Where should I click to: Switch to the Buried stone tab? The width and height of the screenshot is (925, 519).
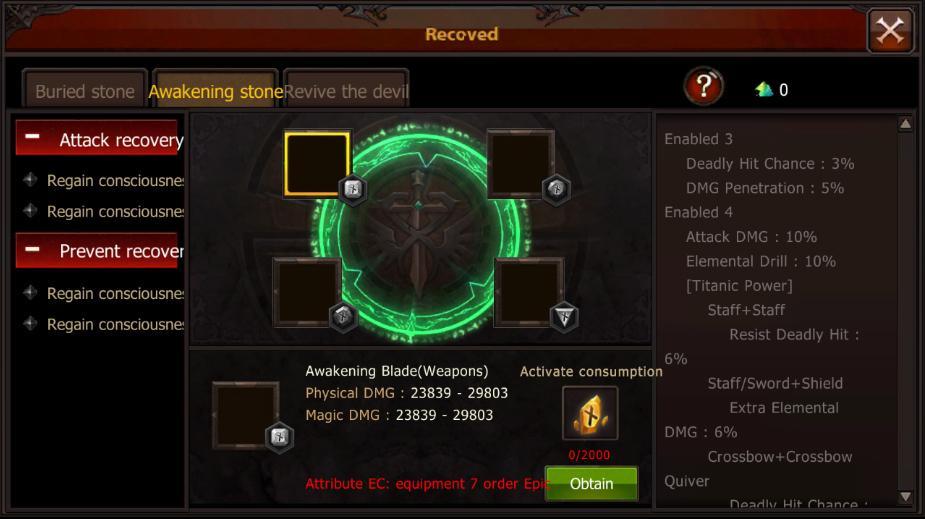(x=85, y=90)
